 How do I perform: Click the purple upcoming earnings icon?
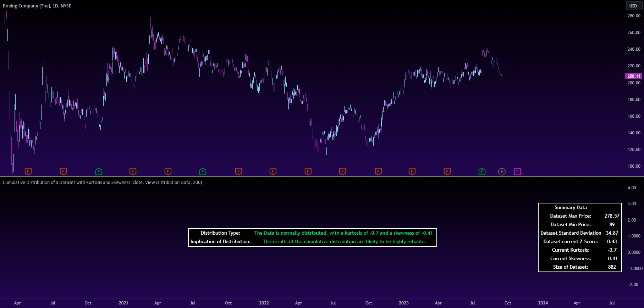coord(517,172)
